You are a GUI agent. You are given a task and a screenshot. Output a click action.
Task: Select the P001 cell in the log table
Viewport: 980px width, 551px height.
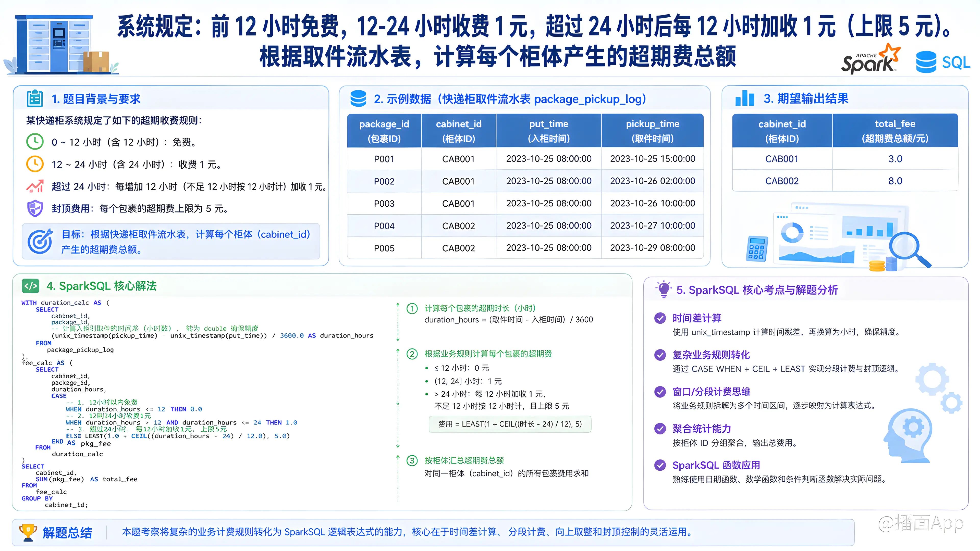click(384, 159)
